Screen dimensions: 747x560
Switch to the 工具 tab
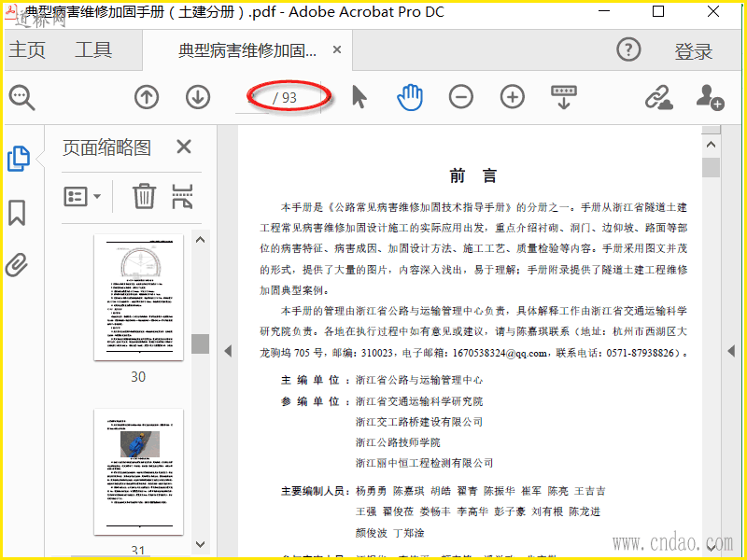coord(93,50)
